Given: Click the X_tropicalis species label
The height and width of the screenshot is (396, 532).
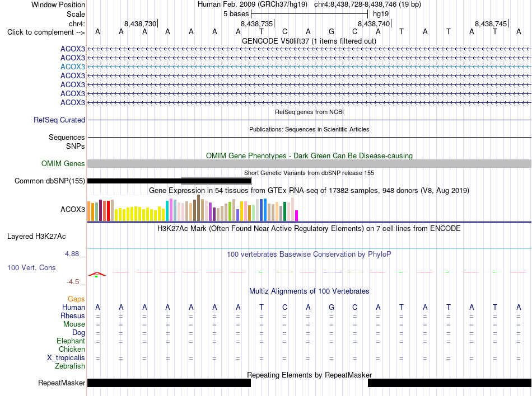Looking at the screenshot, I should 66,358.
